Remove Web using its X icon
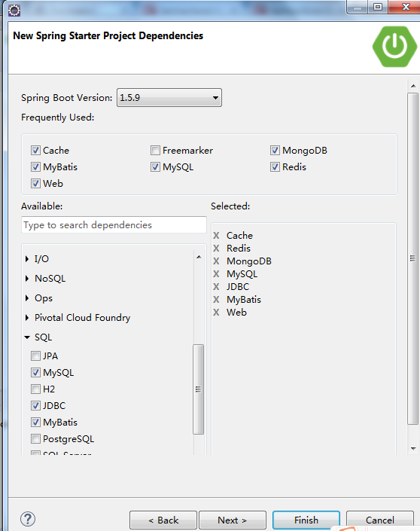The height and width of the screenshot is (531, 420). [x=216, y=313]
